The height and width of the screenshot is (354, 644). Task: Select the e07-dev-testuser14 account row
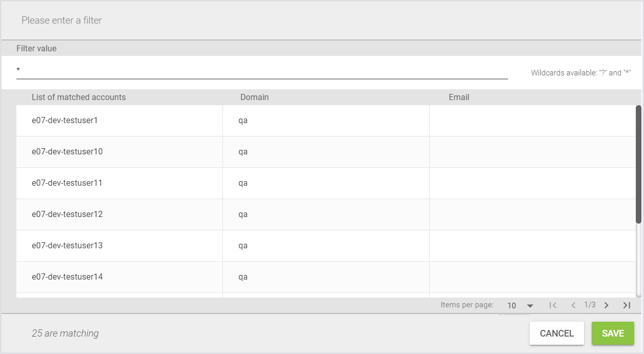67,277
